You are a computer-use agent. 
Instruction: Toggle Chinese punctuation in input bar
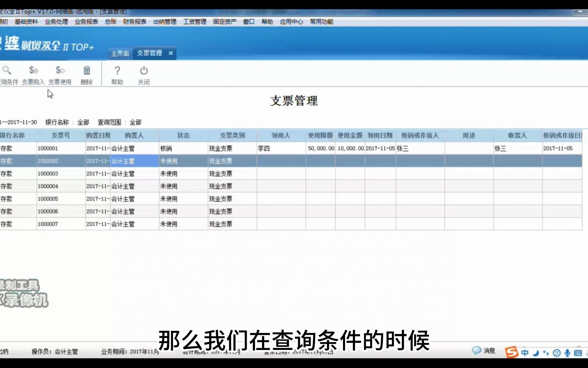tap(545, 352)
